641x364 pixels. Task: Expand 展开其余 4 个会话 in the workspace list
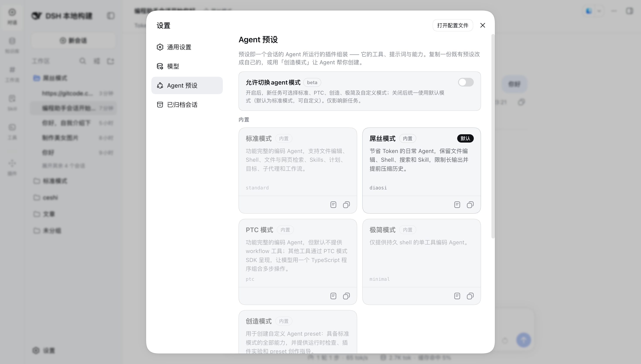click(63, 166)
